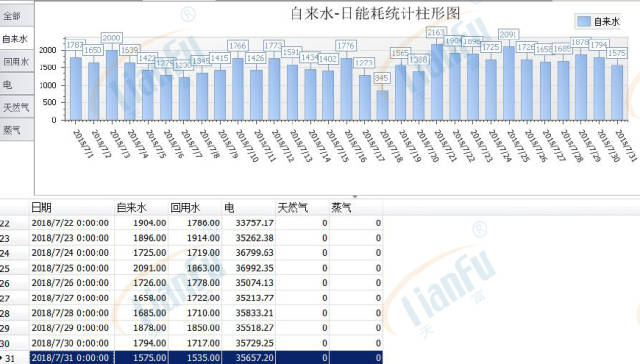
Task: Click 自来水 value 1878.00
Action: 142,328
